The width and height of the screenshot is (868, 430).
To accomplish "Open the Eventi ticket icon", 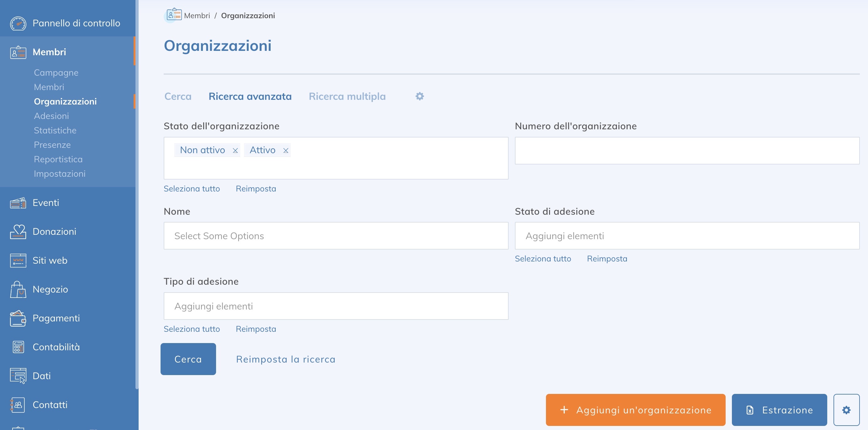I will pos(18,203).
